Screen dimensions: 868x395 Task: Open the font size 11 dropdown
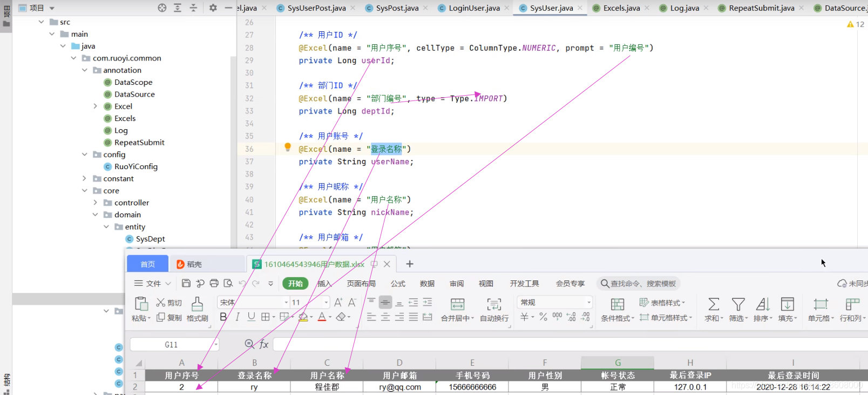pyautogui.click(x=326, y=303)
